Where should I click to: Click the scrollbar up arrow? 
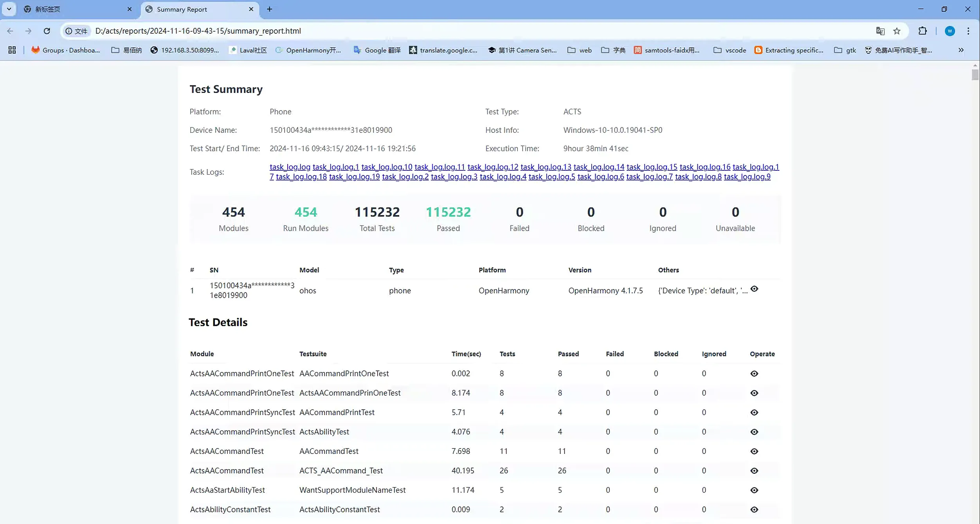coord(975,65)
